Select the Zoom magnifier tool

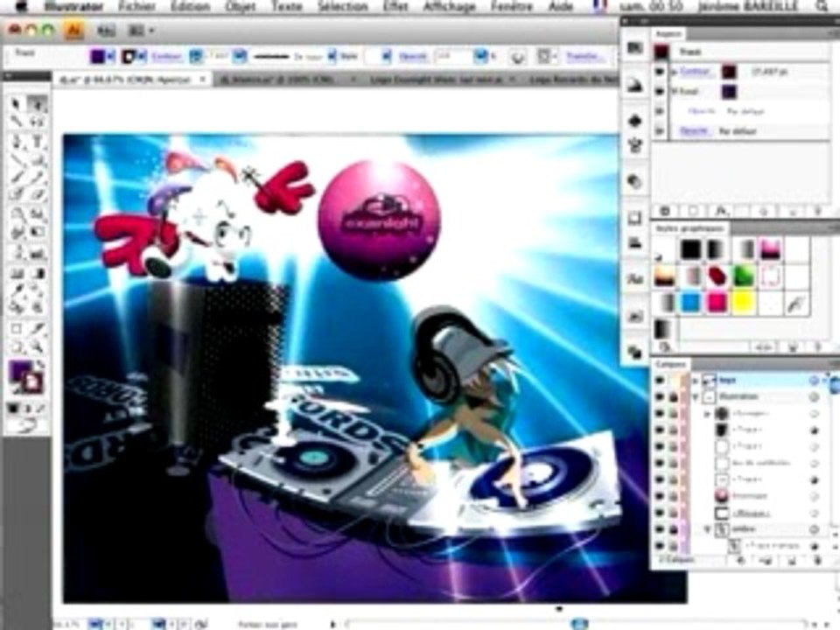pyautogui.click(x=37, y=347)
